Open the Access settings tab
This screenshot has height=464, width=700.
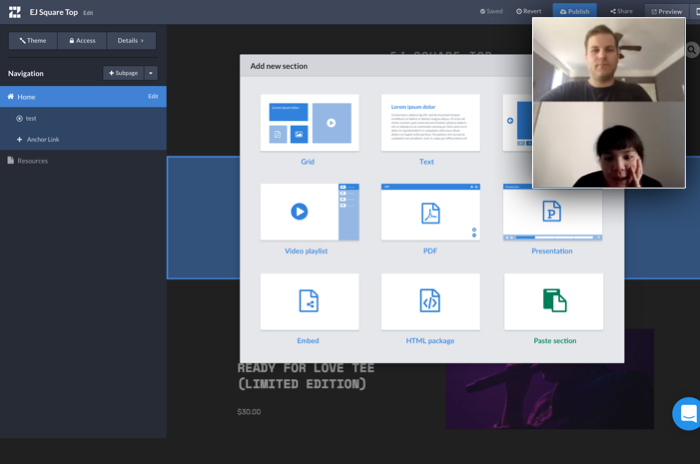pos(82,41)
